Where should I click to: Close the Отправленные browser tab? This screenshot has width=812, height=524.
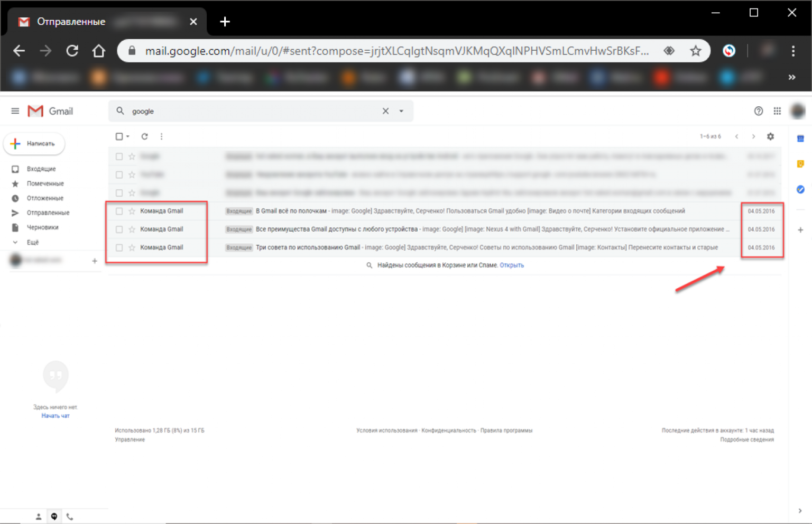click(193, 22)
